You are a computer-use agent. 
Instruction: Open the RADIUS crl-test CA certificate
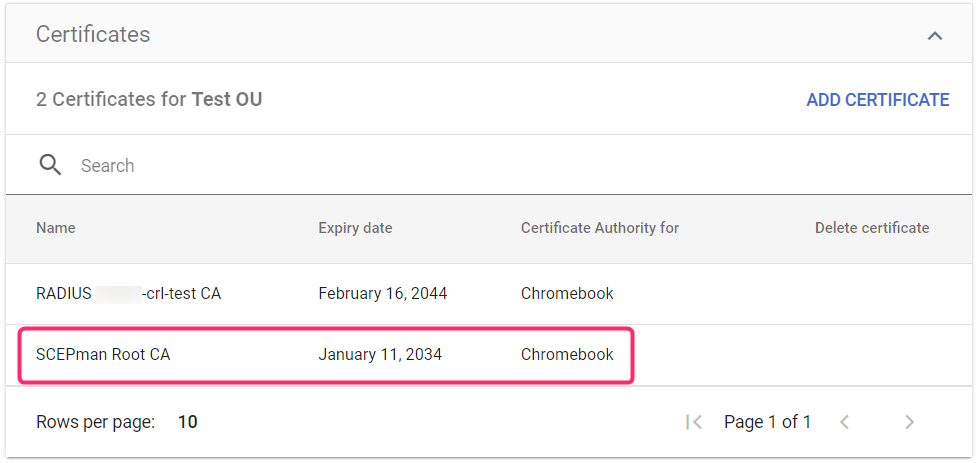128,294
